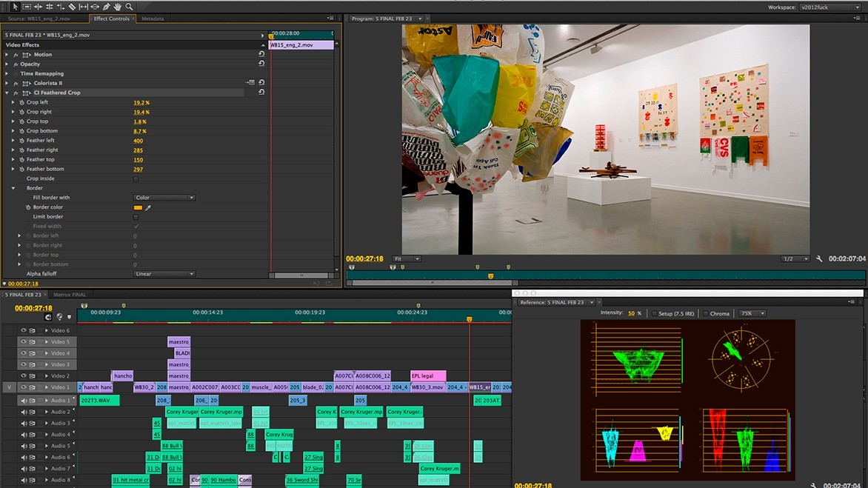Toggle Crop left animation stopwatch
Screen dimensions: 868x488
(x=21, y=102)
